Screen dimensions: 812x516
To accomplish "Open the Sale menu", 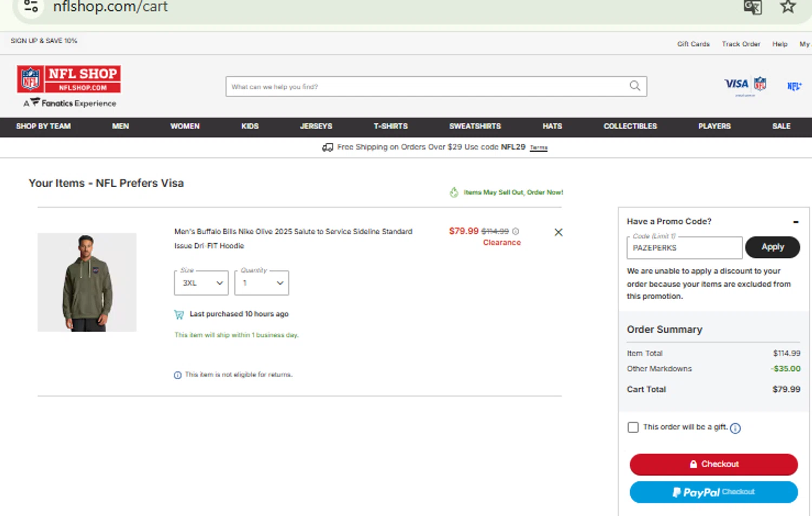I will coord(781,126).
